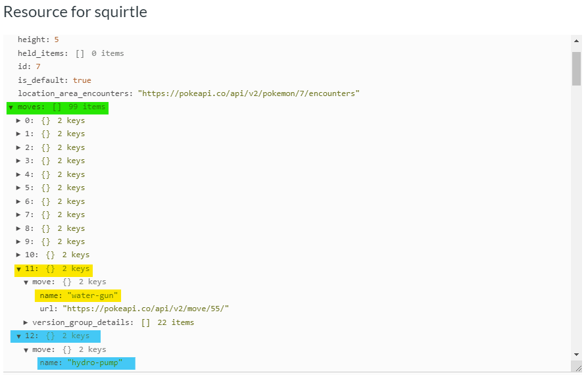Click the scroll down arrow
This screenshot has height=375, width=588.
point(576,355)
